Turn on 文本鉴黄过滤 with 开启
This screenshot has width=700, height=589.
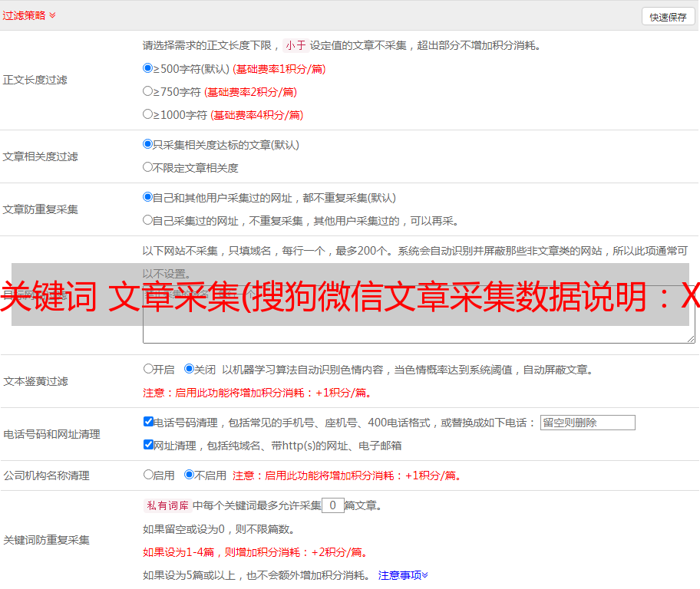point(148,369)
